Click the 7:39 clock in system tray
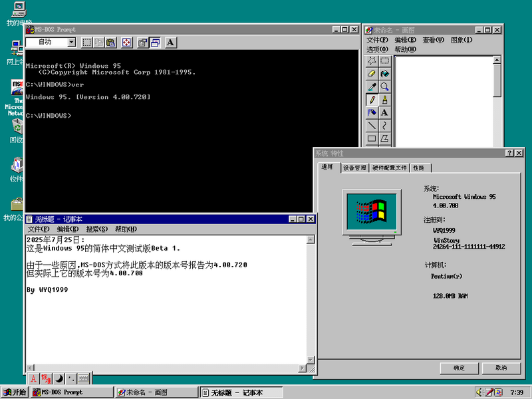This screenshot has height=399, width=532. (517, 392)
